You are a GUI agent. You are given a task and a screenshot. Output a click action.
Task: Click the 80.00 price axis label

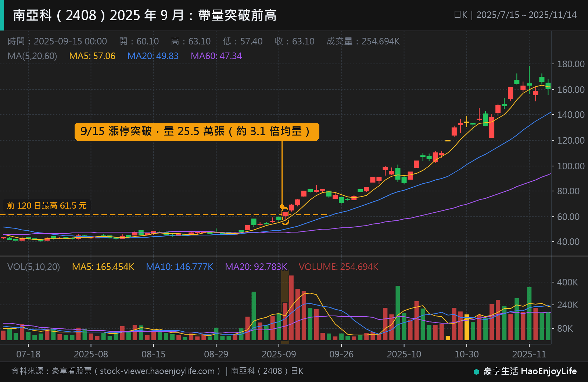(x=568, y=191)
